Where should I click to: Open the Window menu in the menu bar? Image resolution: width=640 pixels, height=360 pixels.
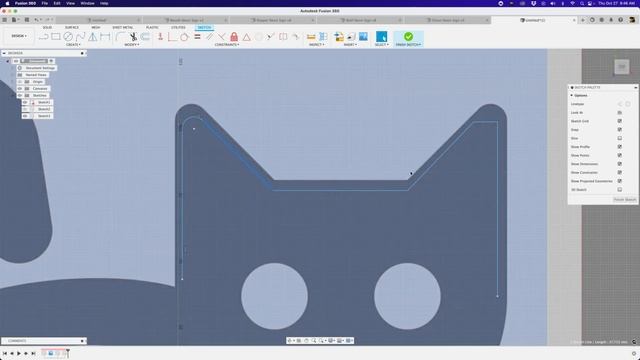[87, 3]
